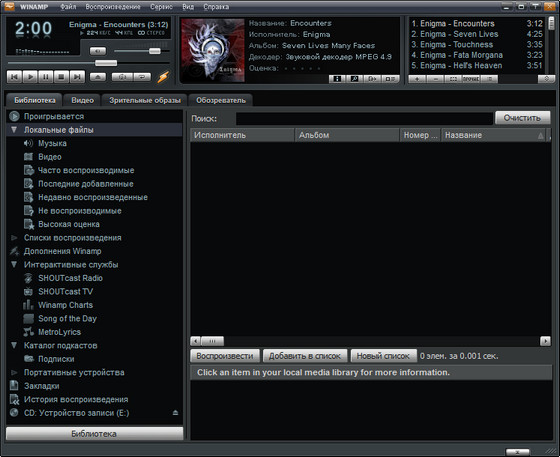Click the Очистить button

pos(522,118)
